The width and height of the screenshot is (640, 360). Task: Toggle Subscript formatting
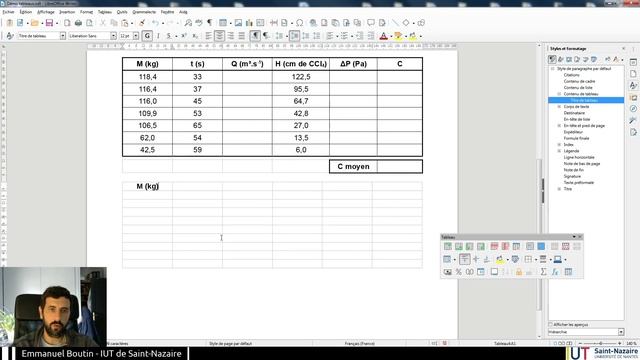point(195,36)
